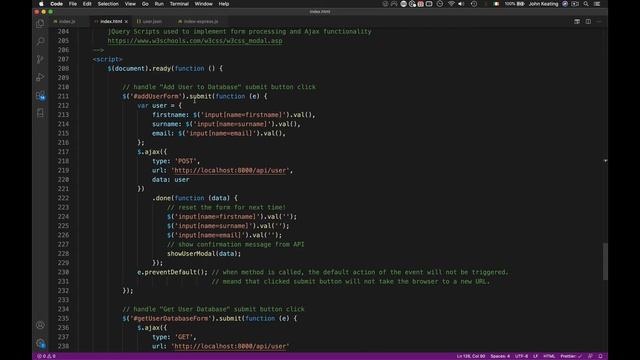Open the Apple menu
This screenshot has width=640, height=360.
pos(41,4)
